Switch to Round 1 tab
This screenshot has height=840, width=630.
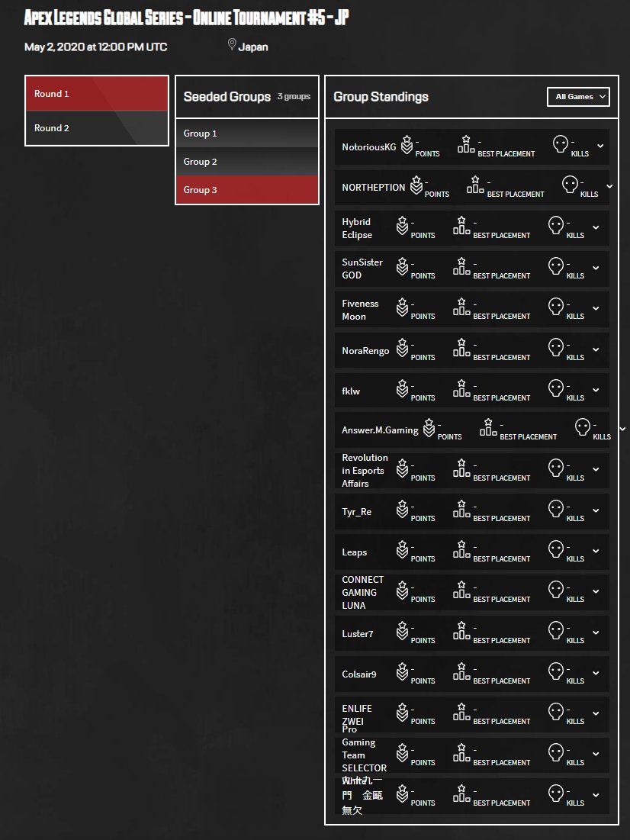pos(97,94)
